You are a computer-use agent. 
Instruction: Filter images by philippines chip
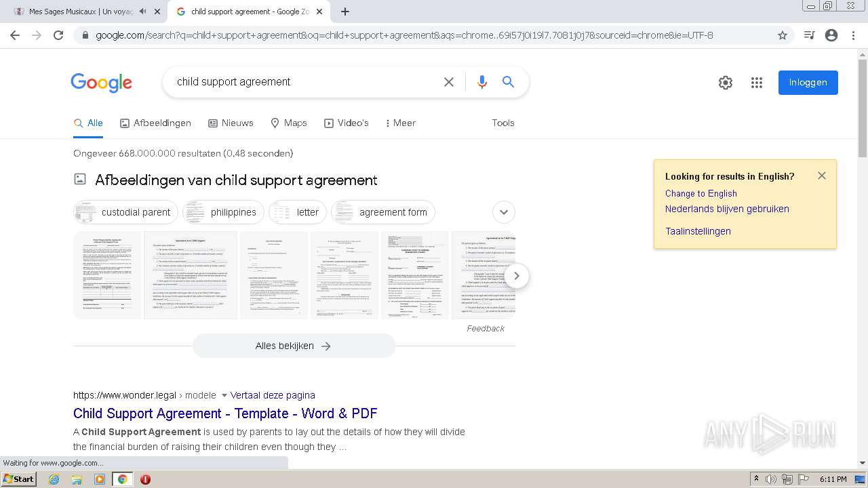[223, 212]
